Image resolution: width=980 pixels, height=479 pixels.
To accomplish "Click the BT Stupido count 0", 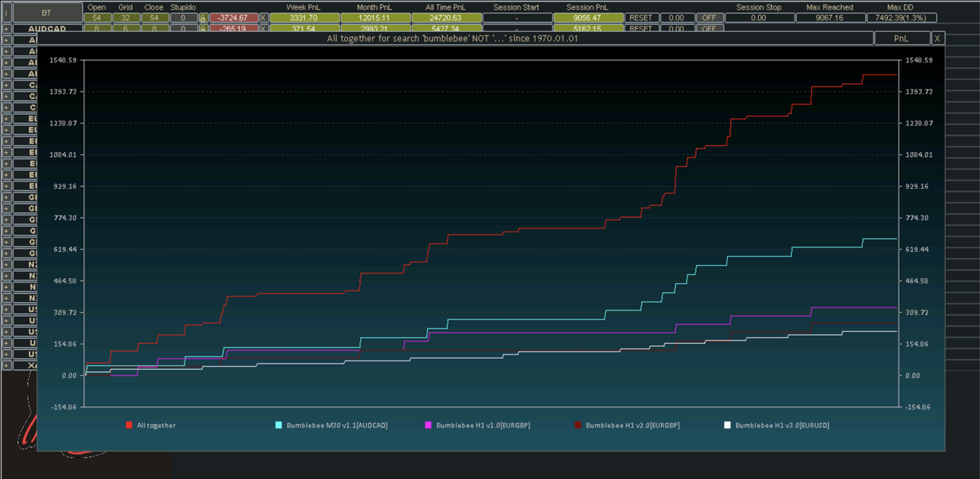I will 183,17.
